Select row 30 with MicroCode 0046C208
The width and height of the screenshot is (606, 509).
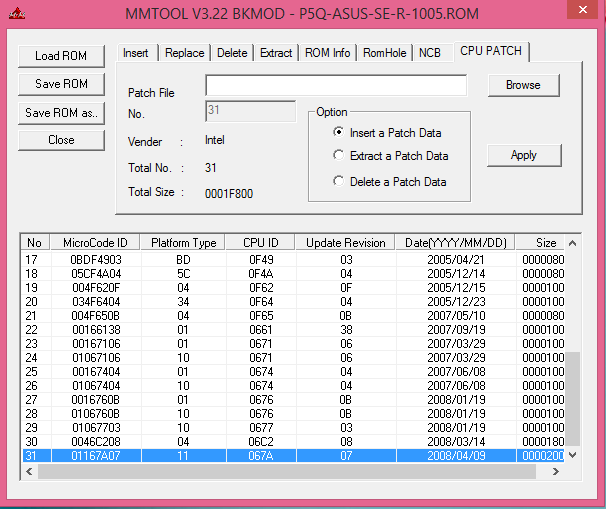click(x=293, y=441)
